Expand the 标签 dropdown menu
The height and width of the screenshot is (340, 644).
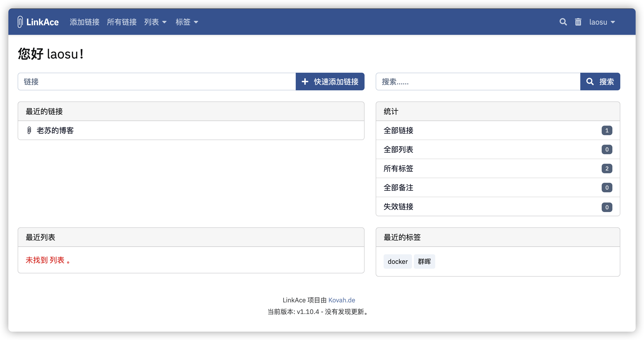187,22
